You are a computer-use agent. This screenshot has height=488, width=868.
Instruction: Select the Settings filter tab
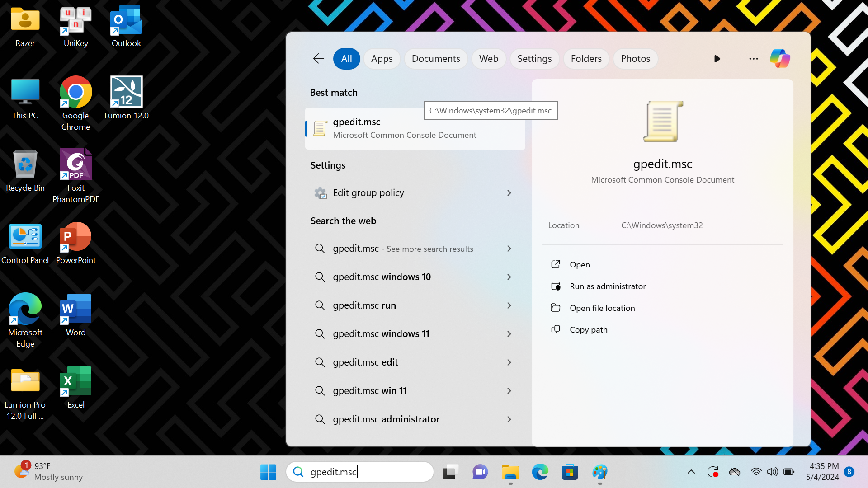[534, 59]
